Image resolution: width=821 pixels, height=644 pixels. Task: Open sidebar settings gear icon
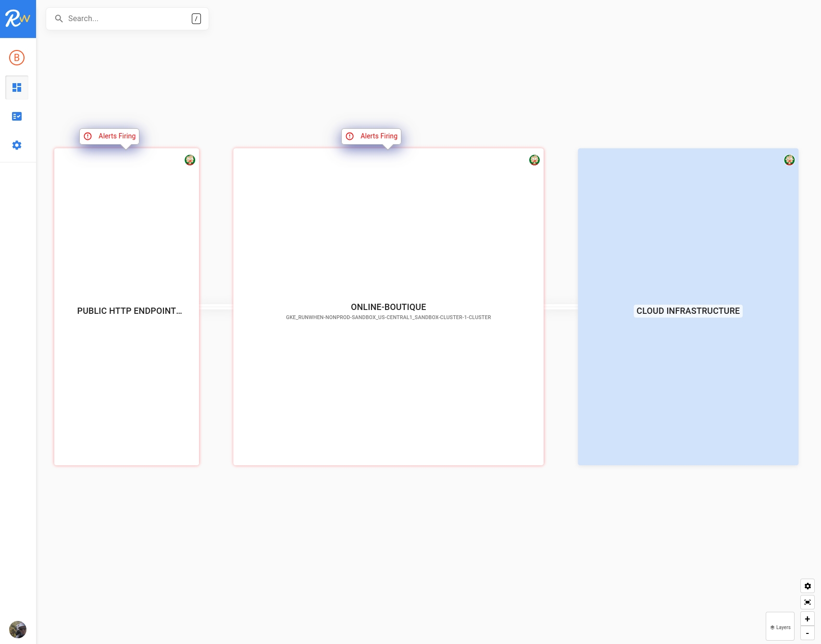(17, 145)
